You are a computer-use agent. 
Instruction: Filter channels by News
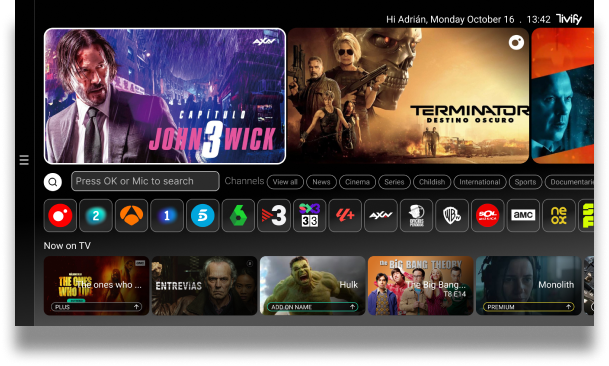tap(321, 182)
